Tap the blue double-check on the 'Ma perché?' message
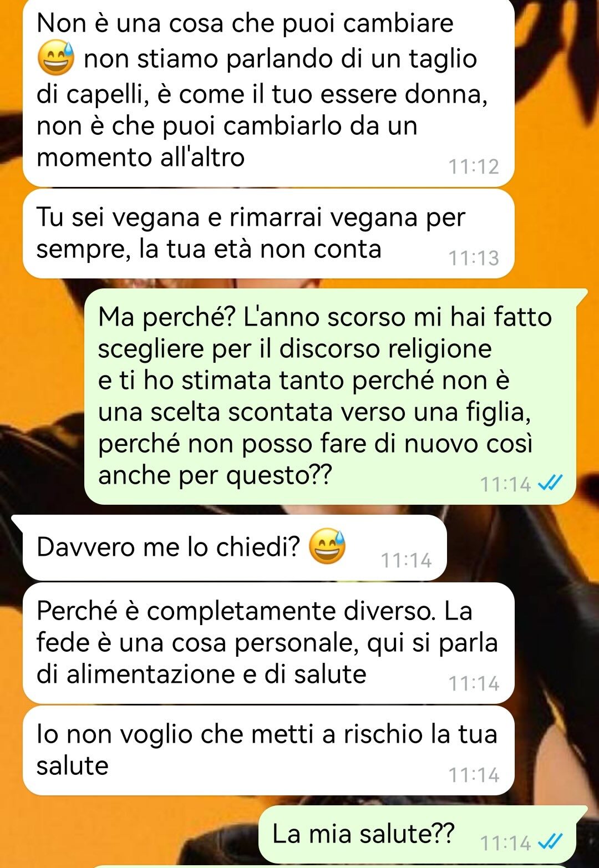599x868 pixels. [551, 483]
